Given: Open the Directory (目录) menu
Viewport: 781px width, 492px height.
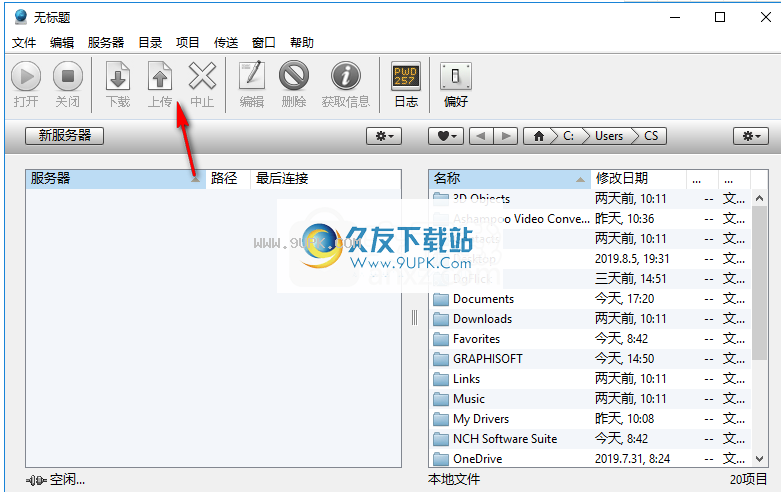Looking at the screenshot, I should point(150,43).
